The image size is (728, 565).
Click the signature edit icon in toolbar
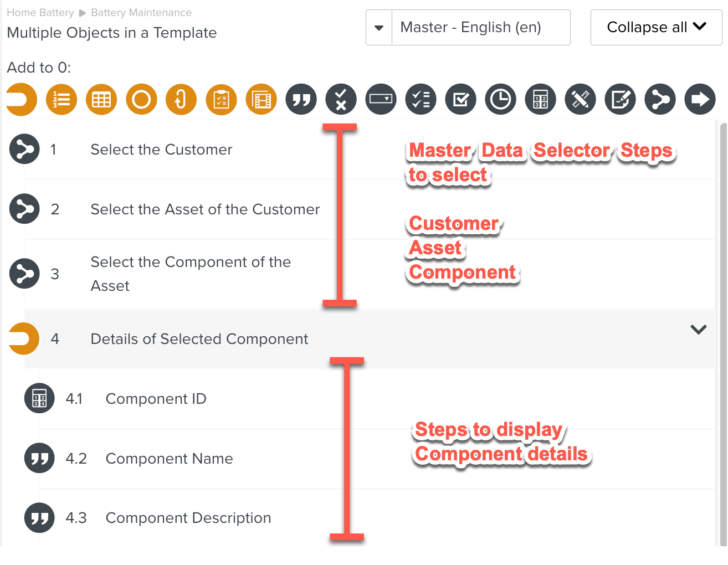tap(620, 100)
